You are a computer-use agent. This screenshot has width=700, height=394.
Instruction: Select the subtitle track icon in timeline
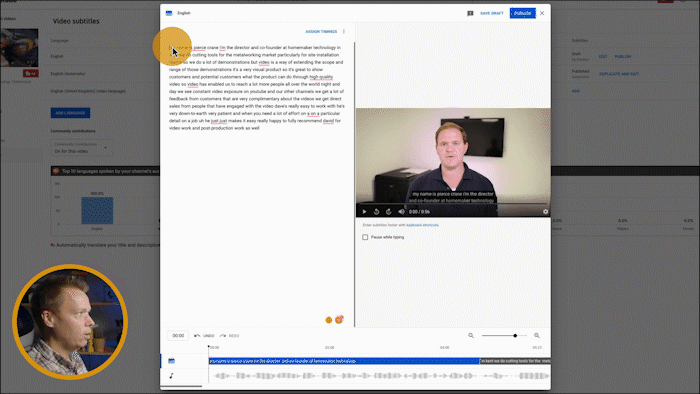coord(171,361)
